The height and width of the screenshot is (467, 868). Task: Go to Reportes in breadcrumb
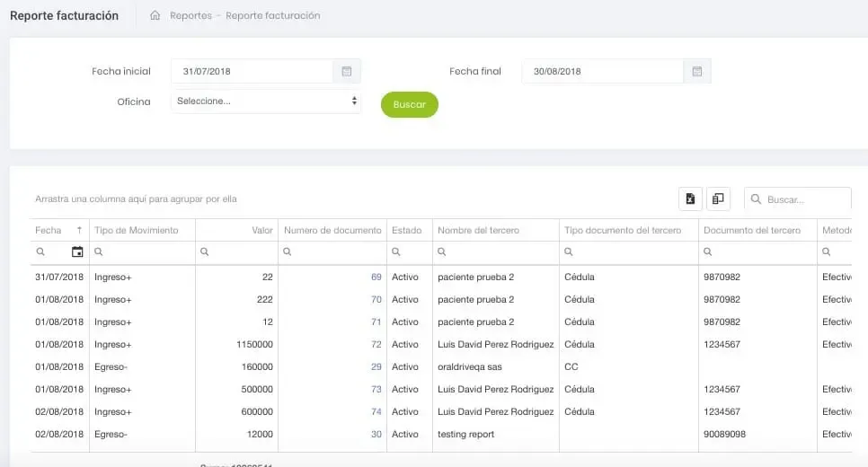pyautogui.click(x=190, y=15)
